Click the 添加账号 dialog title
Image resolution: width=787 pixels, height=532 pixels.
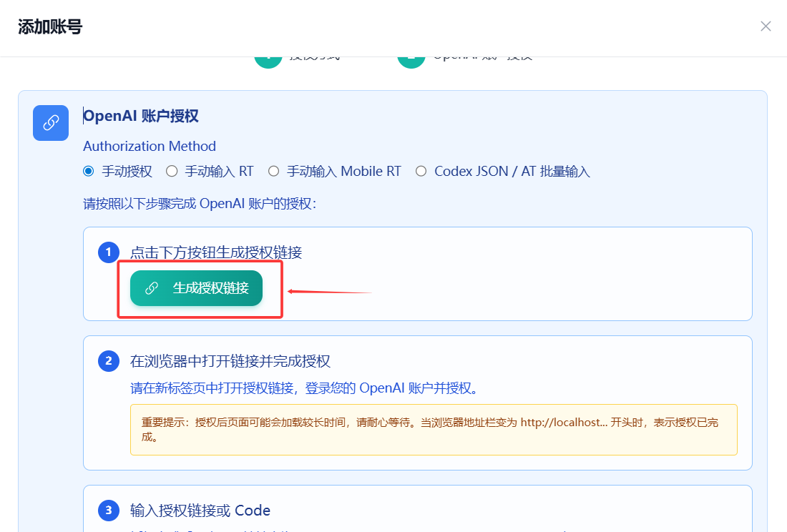pos(50,26)
